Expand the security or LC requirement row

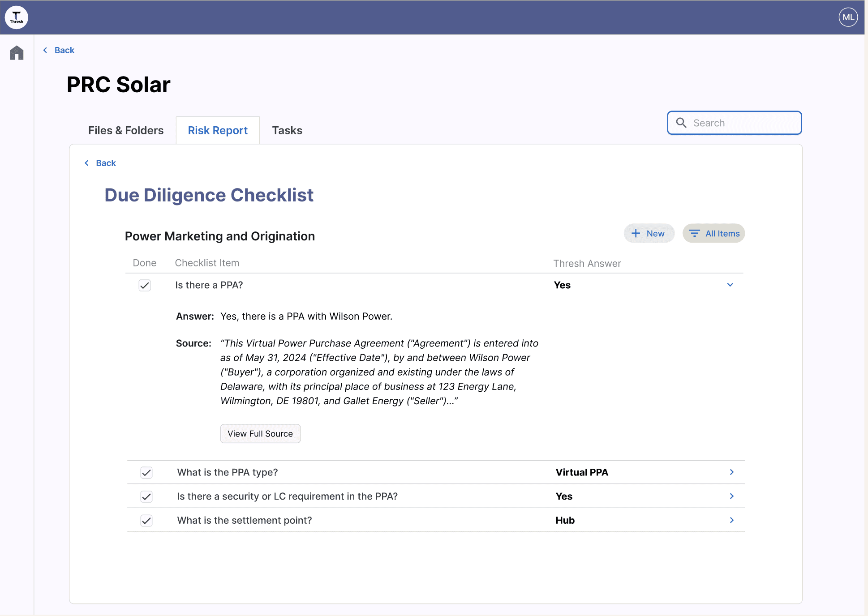732,496
